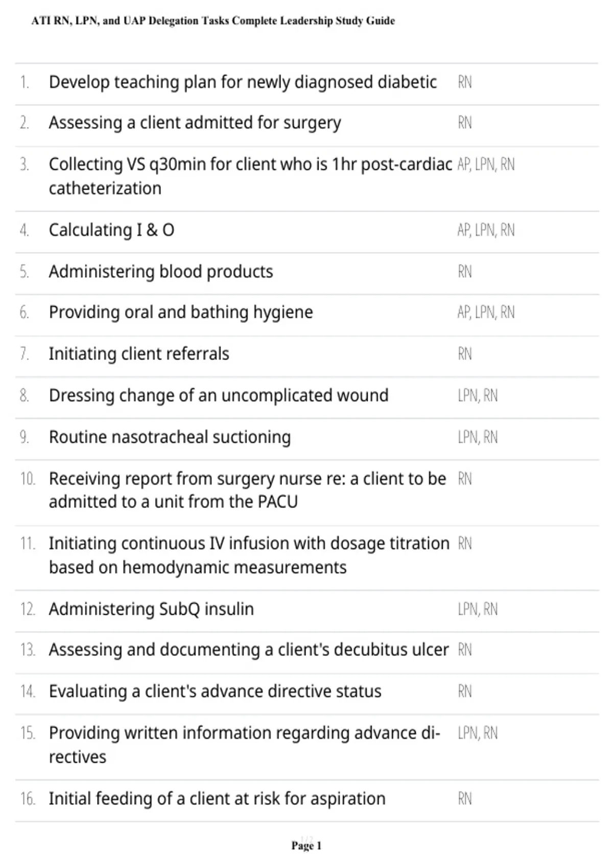Image resolution: width=613 pixels, height=868 pixels.
Task: Click the decubitus ulcer assessment row
Action: tap(249, 650)
